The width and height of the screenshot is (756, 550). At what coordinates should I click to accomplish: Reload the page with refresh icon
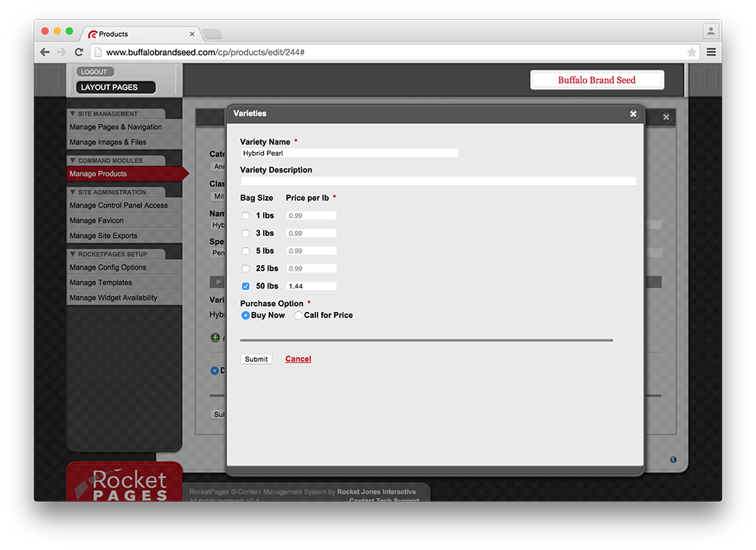79,52
